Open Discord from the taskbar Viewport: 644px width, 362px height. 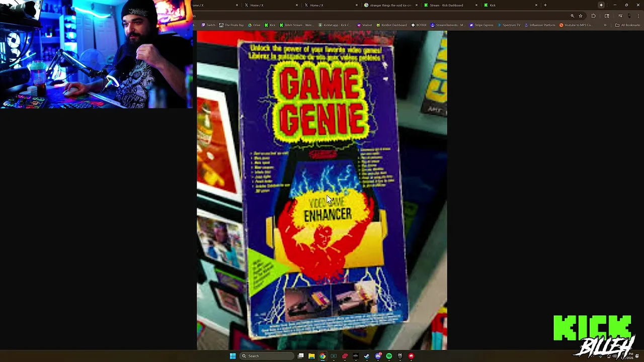click(x=378, y=356)
